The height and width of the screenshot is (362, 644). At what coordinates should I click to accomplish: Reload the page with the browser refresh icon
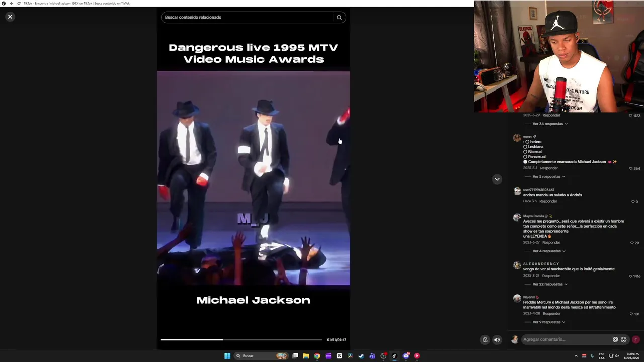(x=19, y=3)
